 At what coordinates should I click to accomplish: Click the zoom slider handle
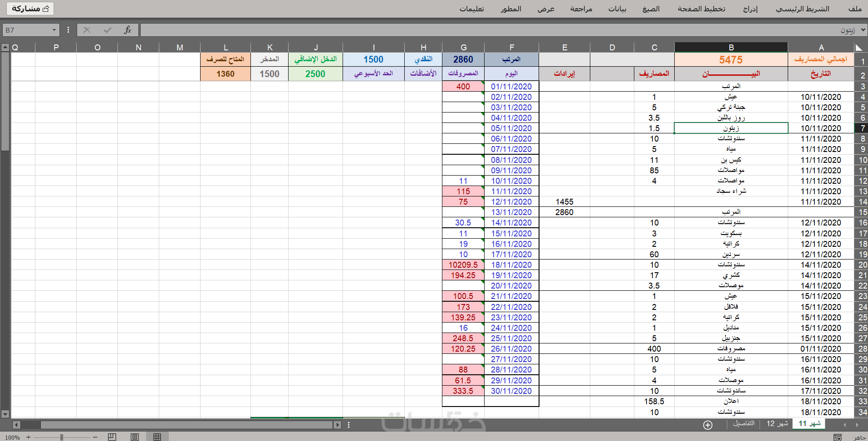tap(61, 437)
